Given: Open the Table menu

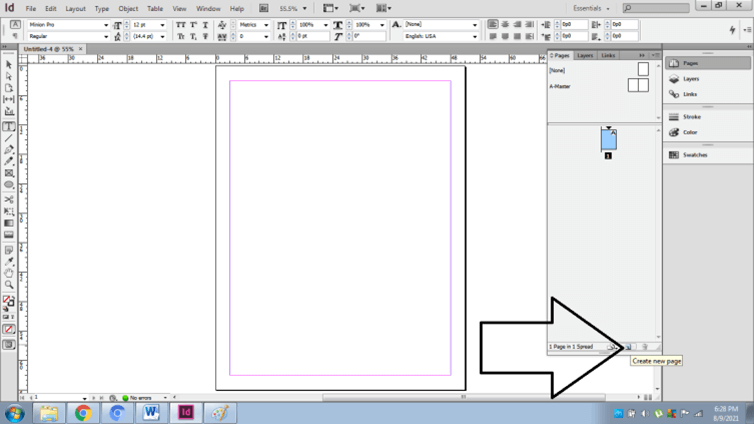Looking at the screenshot, I should [x=155, y=9].
